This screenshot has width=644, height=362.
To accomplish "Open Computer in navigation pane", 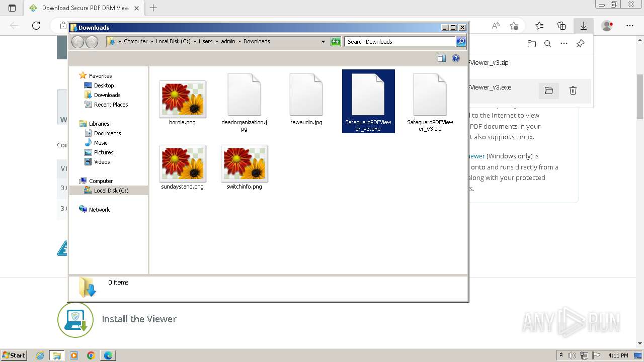I will pos(101,181).
